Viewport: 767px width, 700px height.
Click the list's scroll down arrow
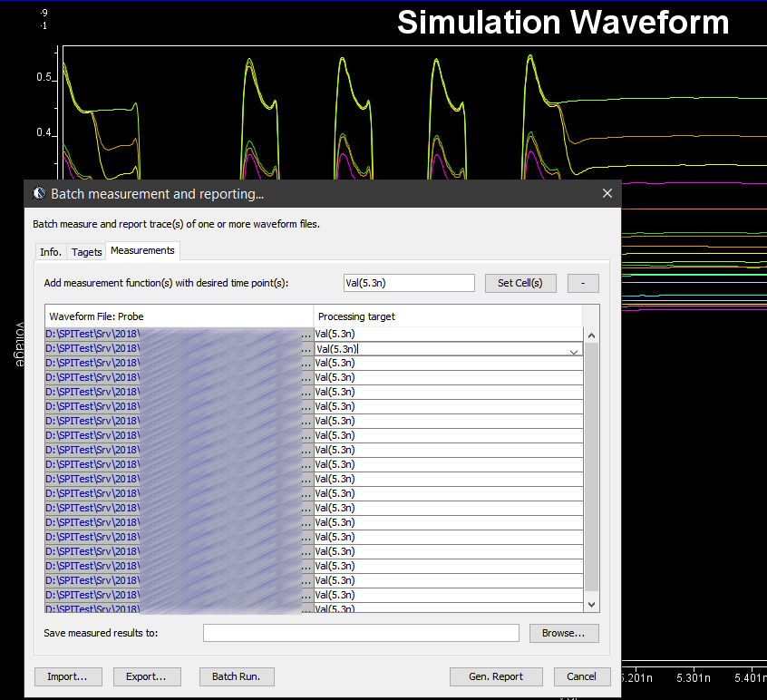pos(591,604)
